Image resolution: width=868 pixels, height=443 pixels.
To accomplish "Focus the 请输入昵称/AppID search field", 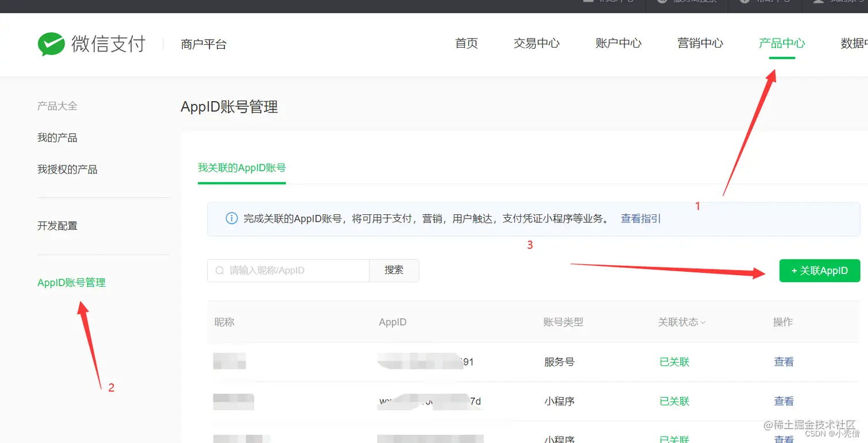I will 288,271.
